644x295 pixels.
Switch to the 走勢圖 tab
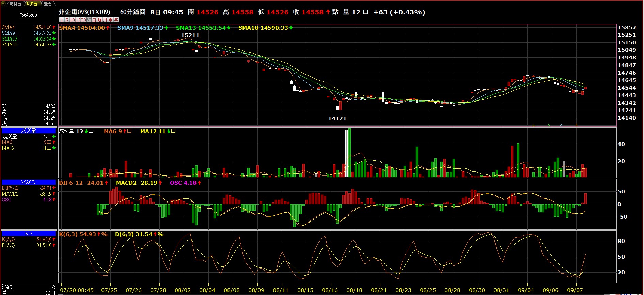click(x=15, y=4)
